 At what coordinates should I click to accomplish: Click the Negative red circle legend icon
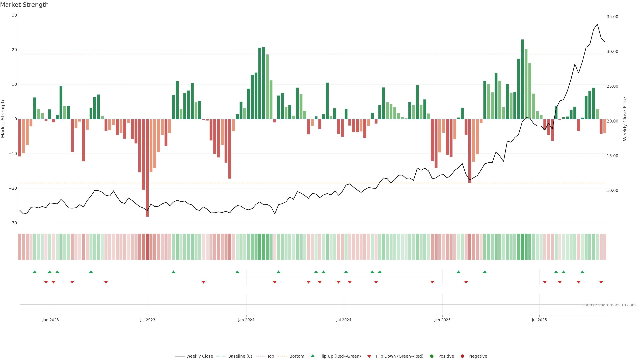pyautogui.click(x=462, y=356)
